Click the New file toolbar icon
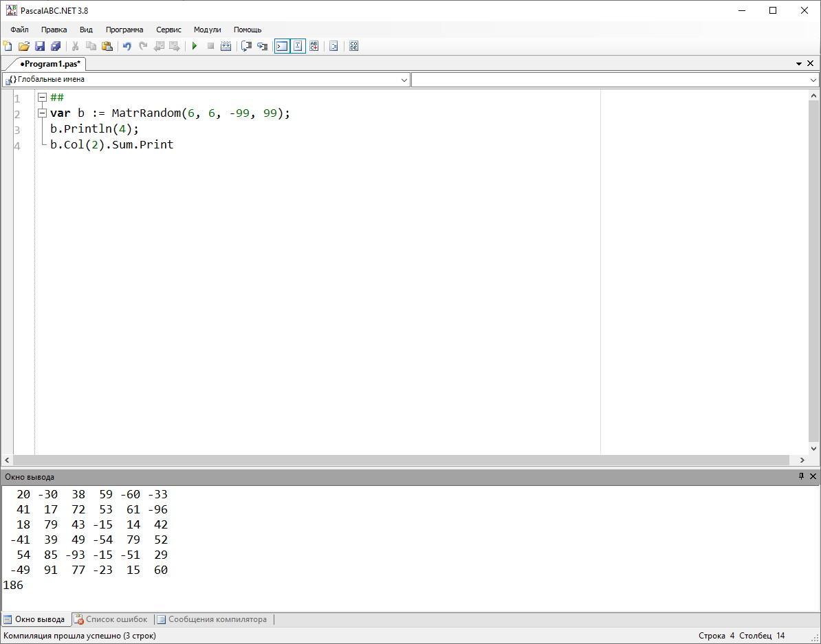Image resolution: width=821 pixels, height=644 pixels. pyautogui.click(x=8, y=46)
